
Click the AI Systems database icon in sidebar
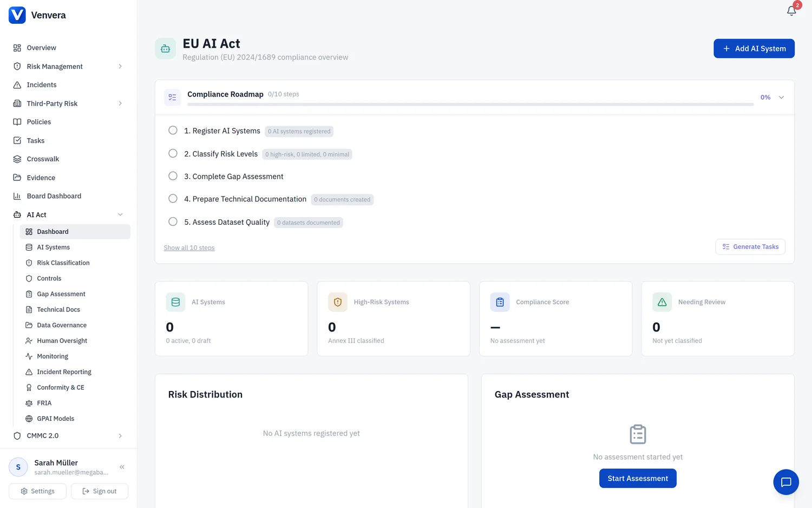(x=29, y=248)
